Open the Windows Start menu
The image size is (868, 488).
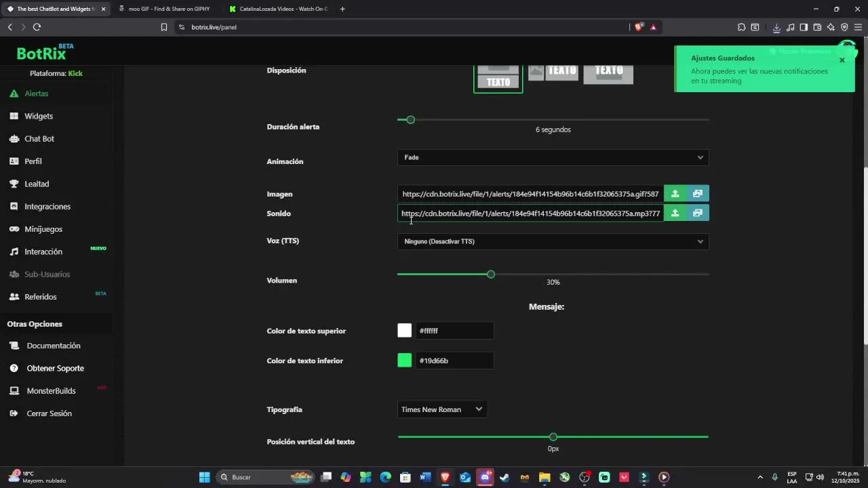pyautogui.click(x=204, y=477)
